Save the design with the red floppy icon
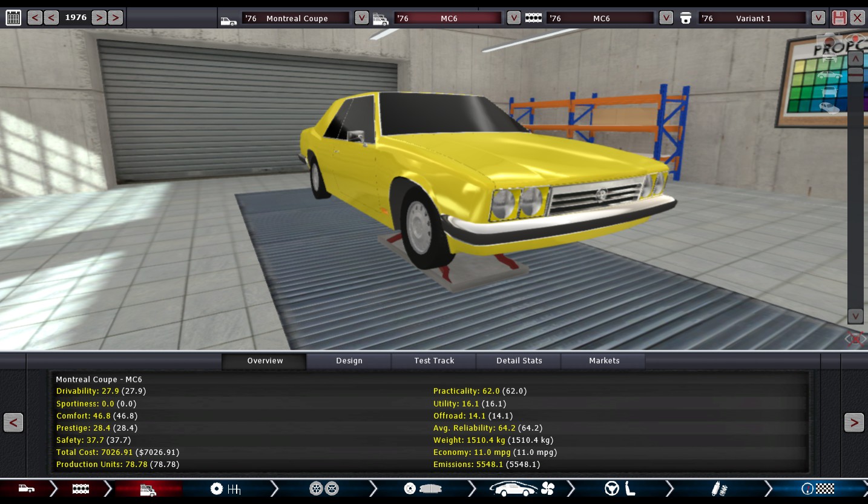Image resolution: width=868 pixels, height=504 pixels. (839, 18)
